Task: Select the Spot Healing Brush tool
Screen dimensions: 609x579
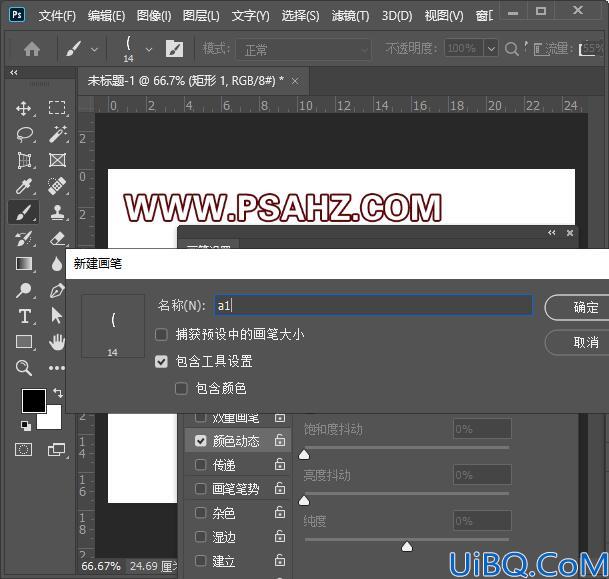Action: pos(57,186)
